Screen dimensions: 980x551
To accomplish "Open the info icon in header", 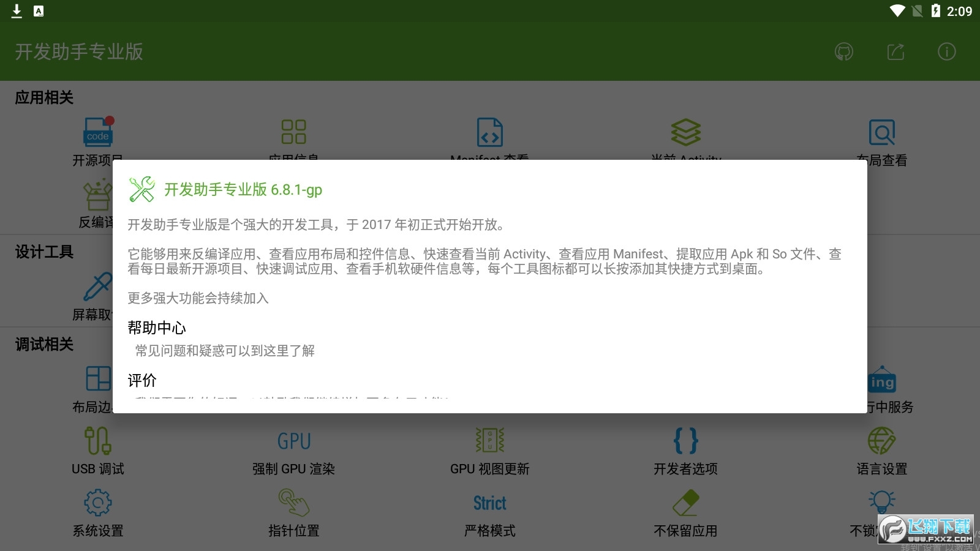I will (947, 52).
